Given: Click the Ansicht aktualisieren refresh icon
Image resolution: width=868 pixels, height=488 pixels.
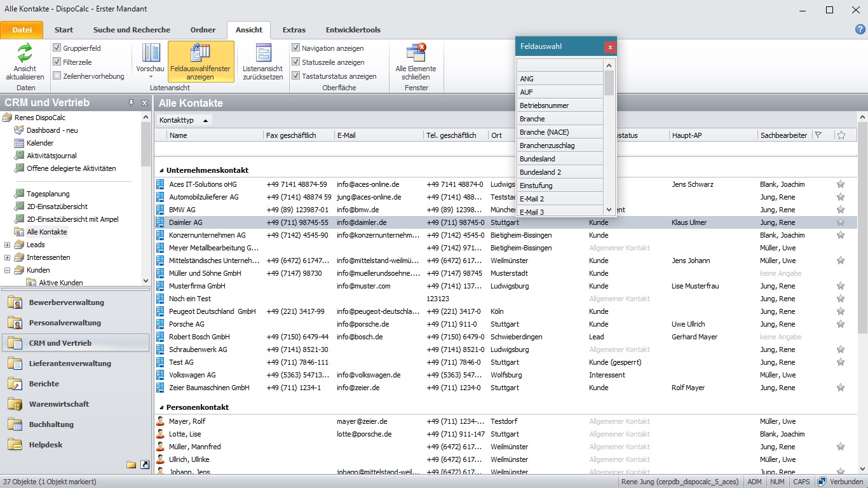Looking at the screenshot, I should pos(25,53).
